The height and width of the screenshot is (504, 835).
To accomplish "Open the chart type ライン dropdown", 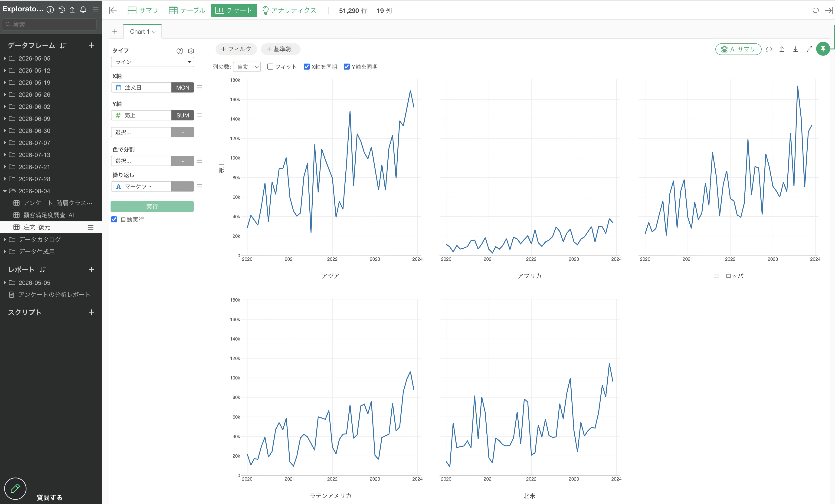I will [x=153, y=62].
